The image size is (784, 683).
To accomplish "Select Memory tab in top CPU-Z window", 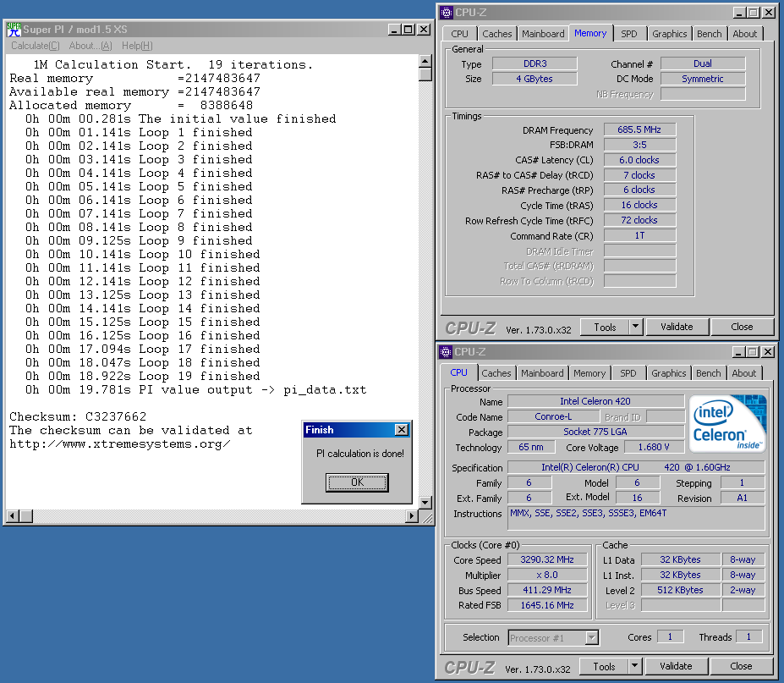I will 590,33.
